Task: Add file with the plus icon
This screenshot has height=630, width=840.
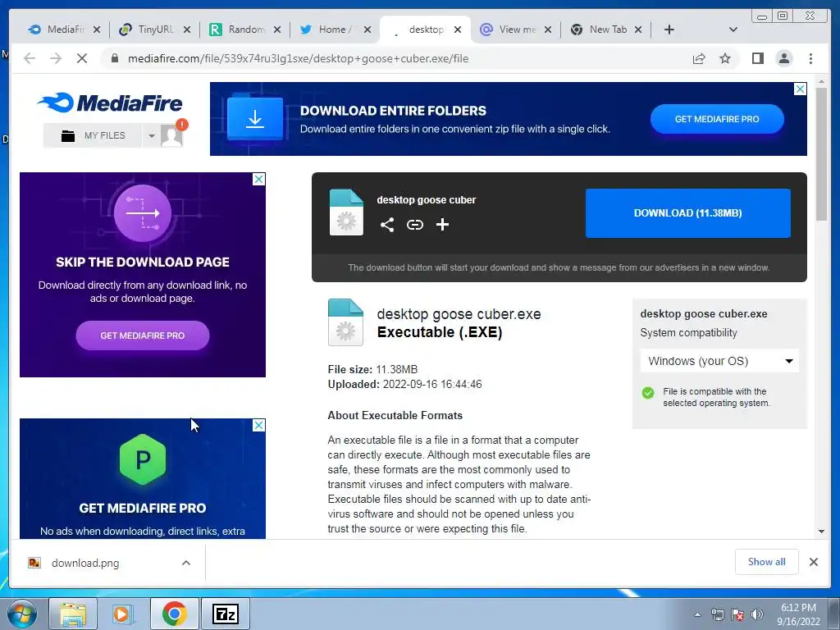Action: [x=442, y=225]
